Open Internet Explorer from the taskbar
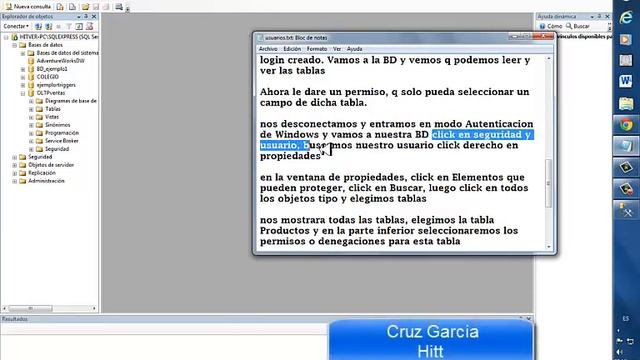The height and width of the screenshot is (360, 640). coord(626,18)
